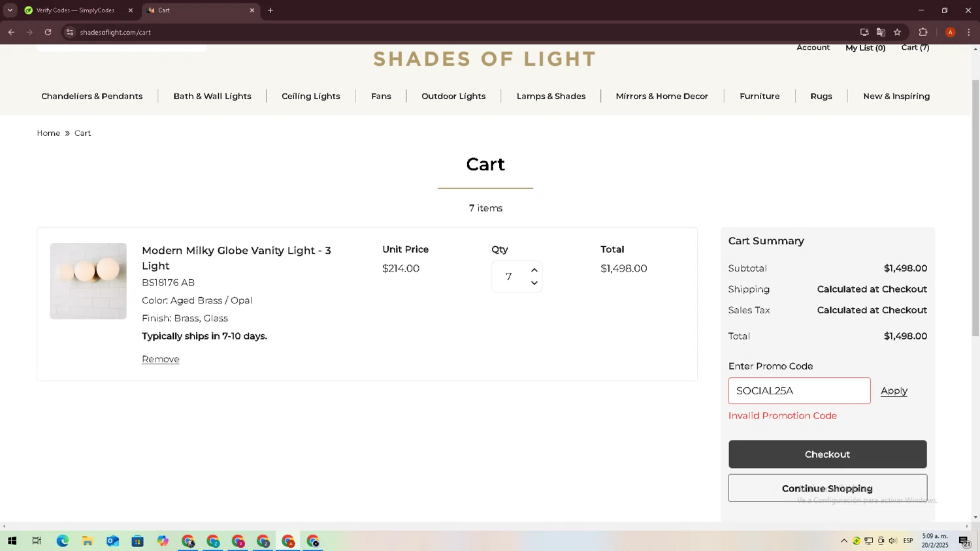
Task: Open the Chrome three-dot menu
Action: coord(968,32)
